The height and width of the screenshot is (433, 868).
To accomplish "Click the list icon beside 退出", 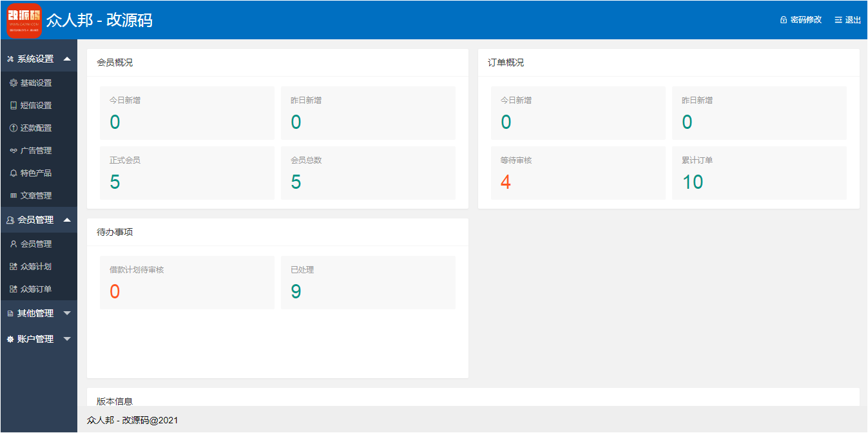I will click(838, 20).
